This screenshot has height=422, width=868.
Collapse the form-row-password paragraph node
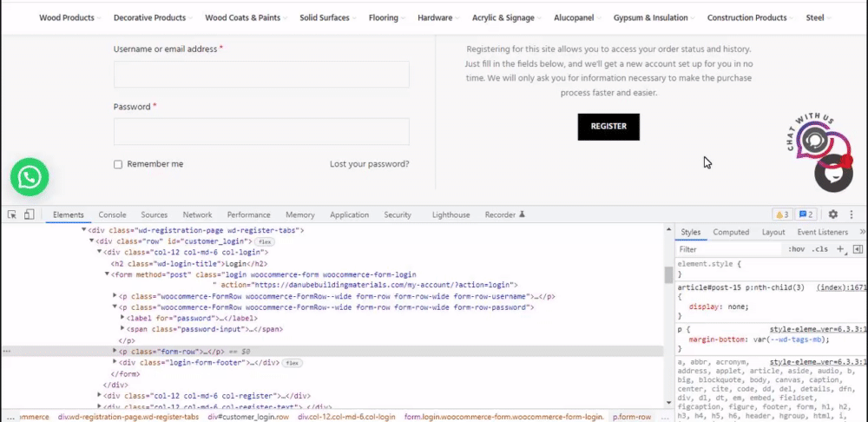[115, 307]
